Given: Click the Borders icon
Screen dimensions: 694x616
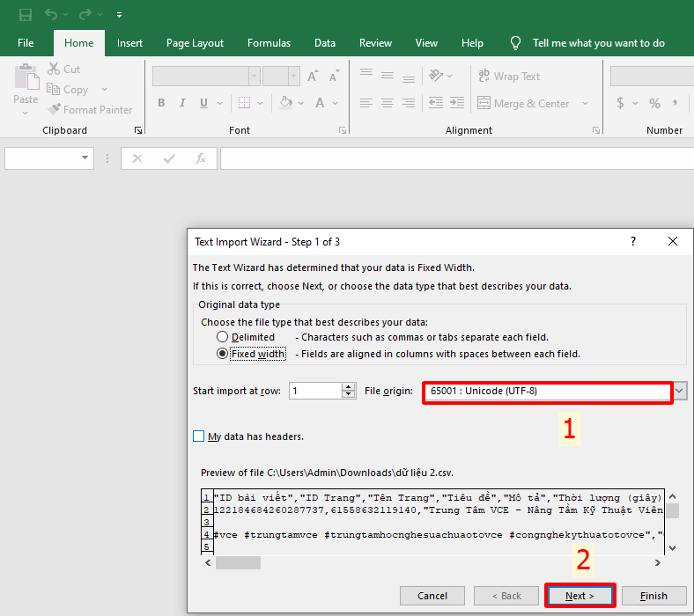Looking at the screenshot, I should [x=244, y=103].
